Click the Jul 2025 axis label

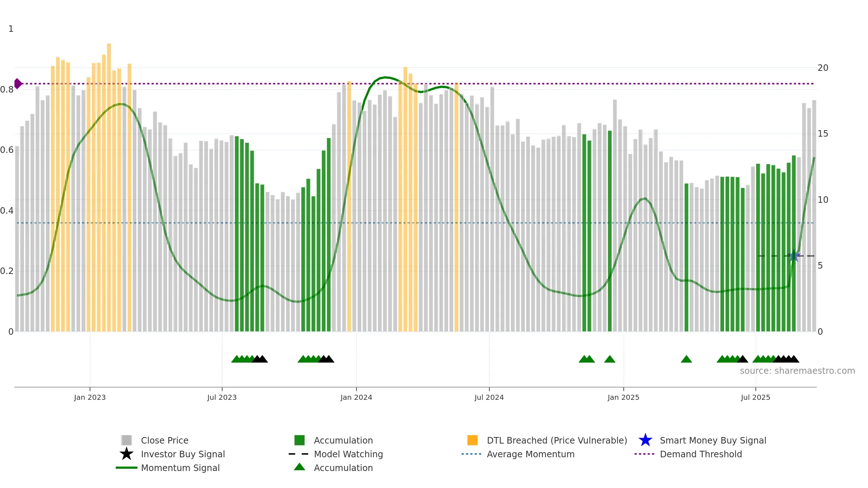756,397
